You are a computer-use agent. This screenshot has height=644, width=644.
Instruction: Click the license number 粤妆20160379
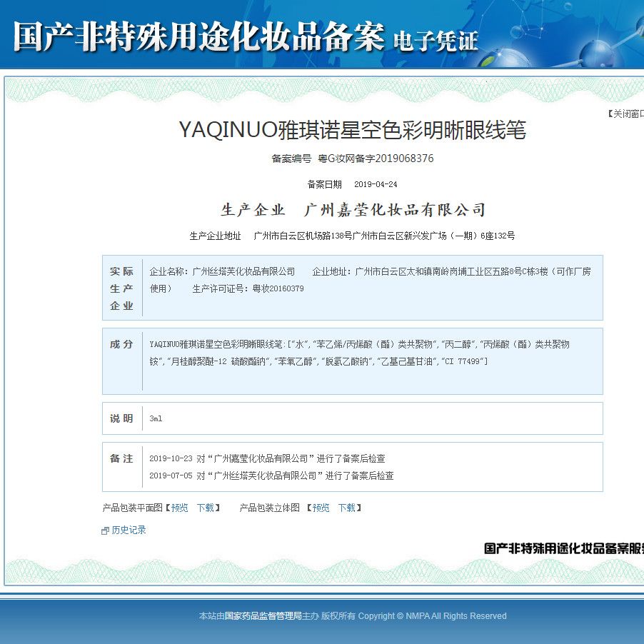(x=278, y=288)
